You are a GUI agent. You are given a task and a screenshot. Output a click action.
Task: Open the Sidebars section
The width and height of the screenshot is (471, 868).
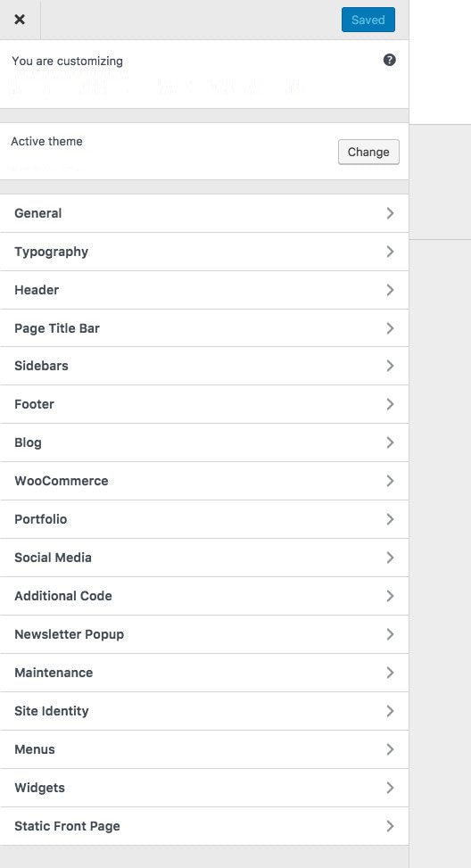coord(204,366)
